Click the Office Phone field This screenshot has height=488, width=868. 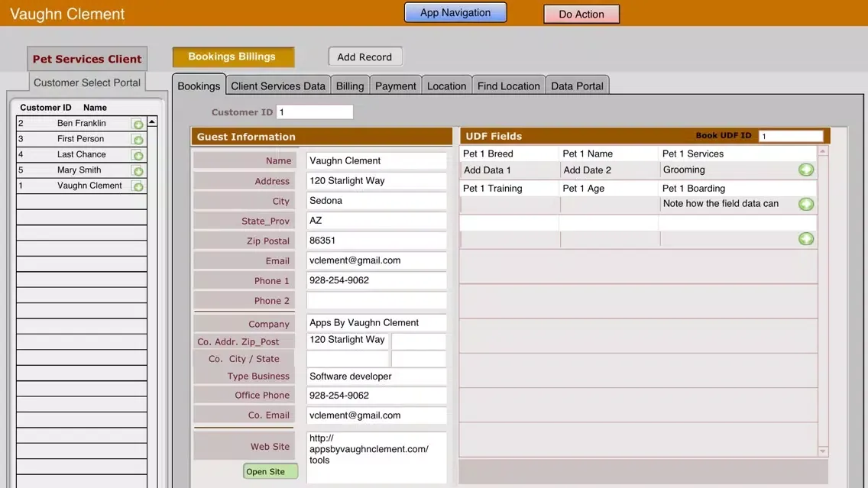coord(376,395)
